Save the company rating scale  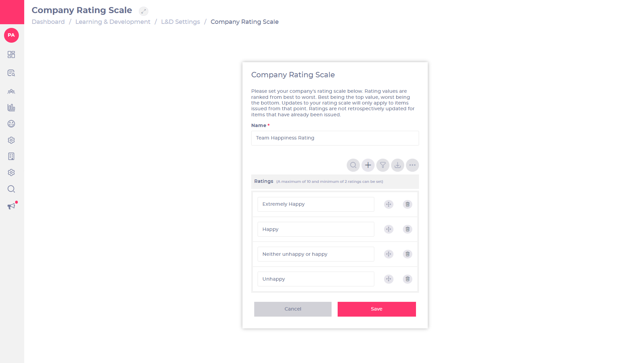click(x=377, y=309)
